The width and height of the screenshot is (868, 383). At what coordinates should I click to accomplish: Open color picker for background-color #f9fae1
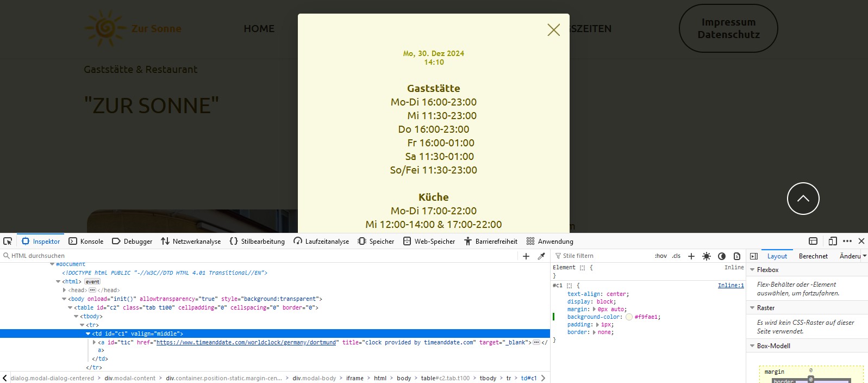pos(629,317)
